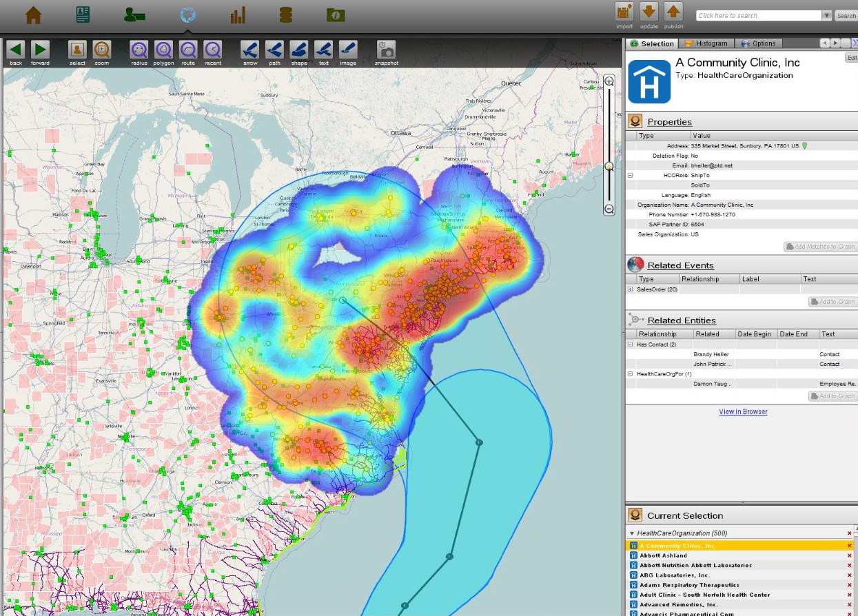Collapse the Has Contact (2) group

tap(629, 344)
